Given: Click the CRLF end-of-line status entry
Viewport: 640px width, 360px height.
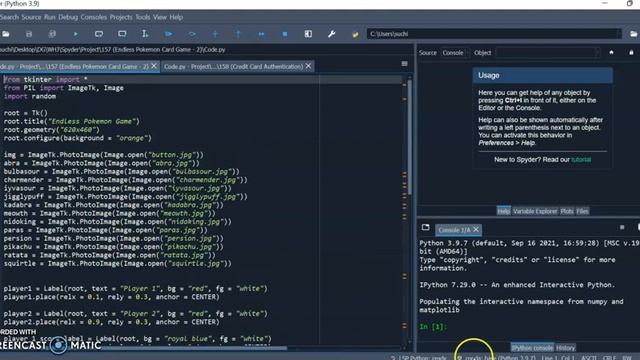Looking at the screenshot, I should click(609, 358).
